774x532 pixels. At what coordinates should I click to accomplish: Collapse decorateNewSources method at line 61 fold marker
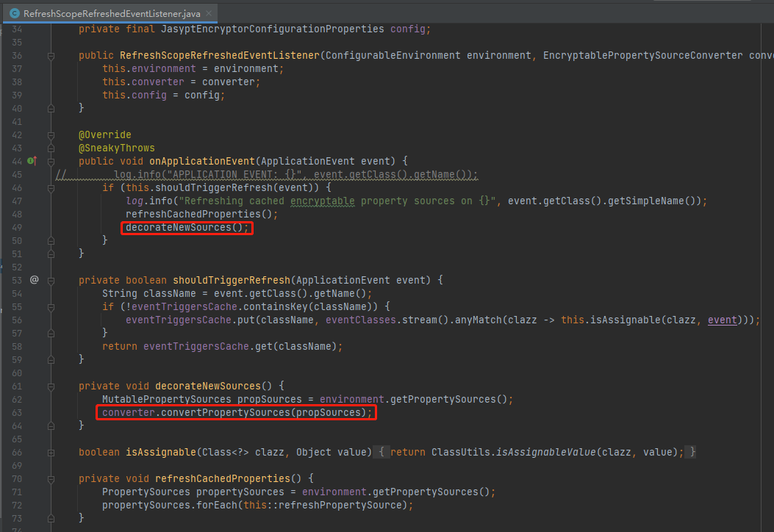coord(51,386)
